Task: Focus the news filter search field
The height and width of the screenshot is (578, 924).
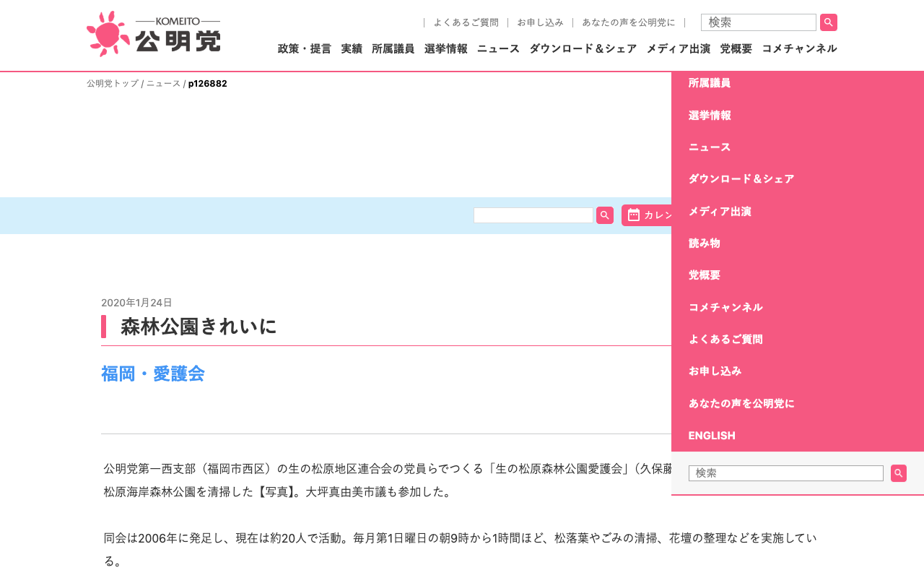Action: 533,215
